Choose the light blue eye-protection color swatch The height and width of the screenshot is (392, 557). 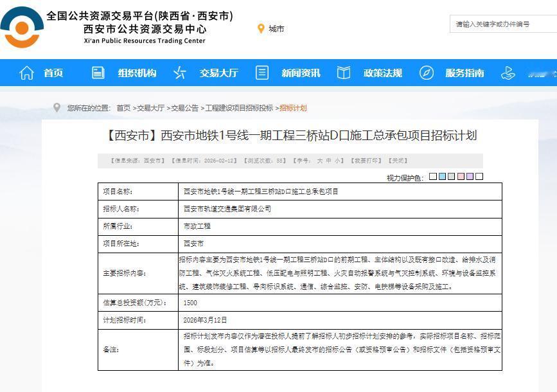pos(442,176)
